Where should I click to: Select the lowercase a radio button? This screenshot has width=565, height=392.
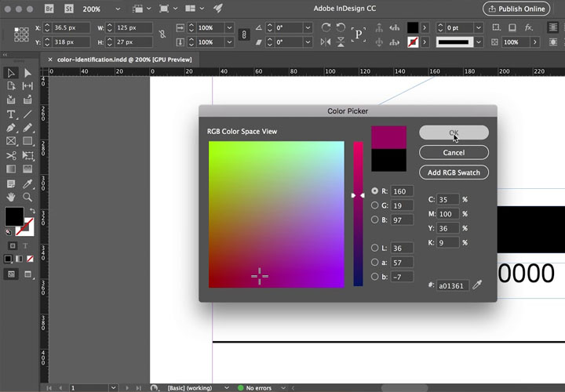coord(375,262)
